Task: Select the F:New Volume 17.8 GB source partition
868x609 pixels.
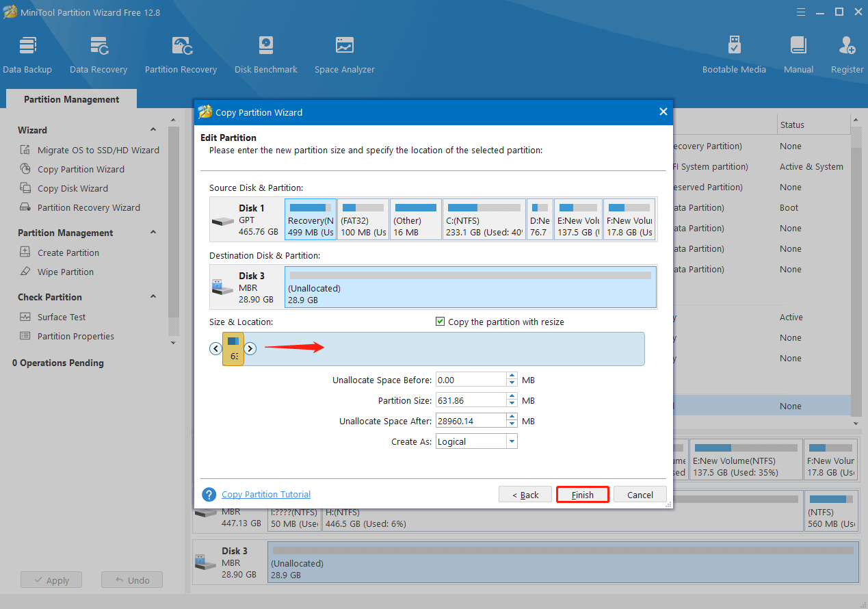Action: pyautogui.click(x=629, y=220)
